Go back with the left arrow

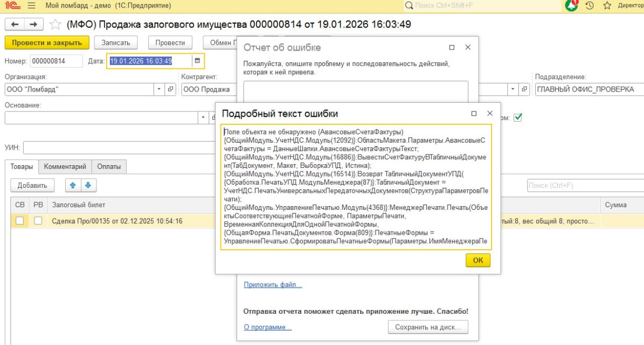point(15,25)
